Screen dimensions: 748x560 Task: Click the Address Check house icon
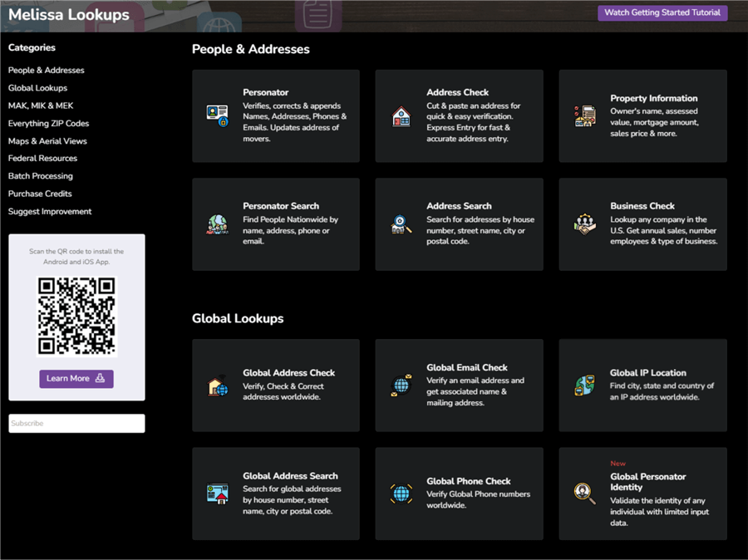point(401,116)
